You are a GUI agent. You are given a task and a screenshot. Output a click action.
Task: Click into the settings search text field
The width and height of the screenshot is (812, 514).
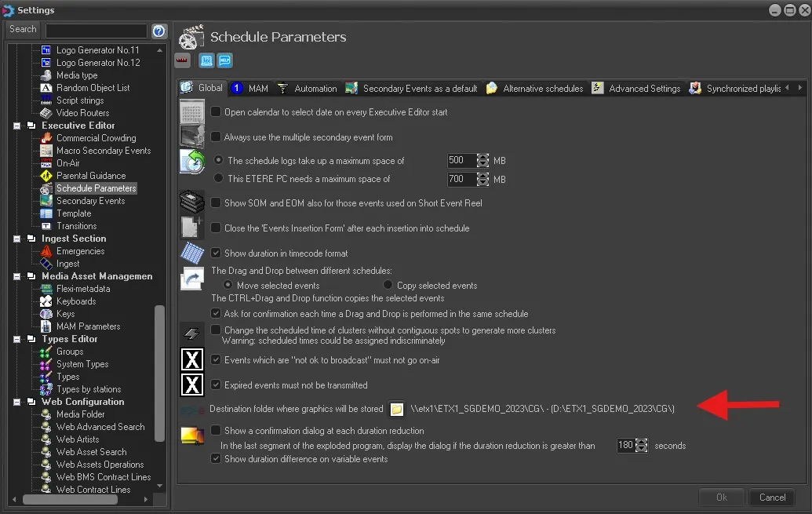click(x=96, y=31)
